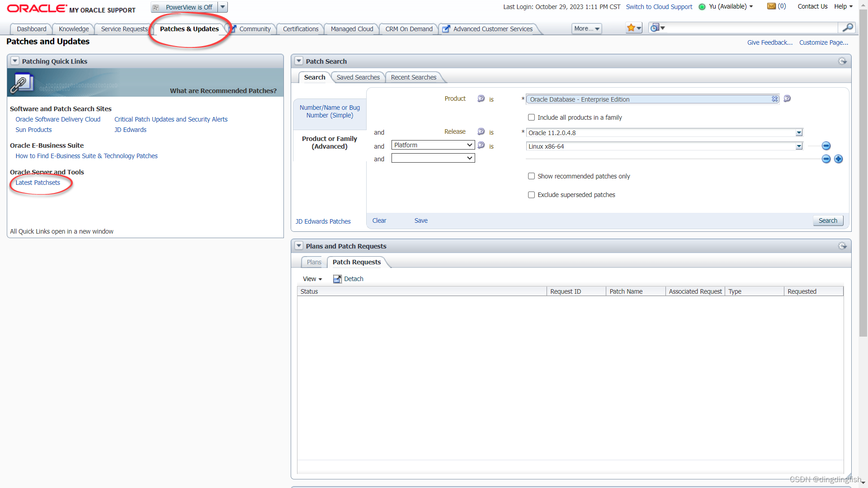Image resolution: width=868 pixels, height=488 pixels.
Task: Click the favorites star icon
Action: [631, 28]
